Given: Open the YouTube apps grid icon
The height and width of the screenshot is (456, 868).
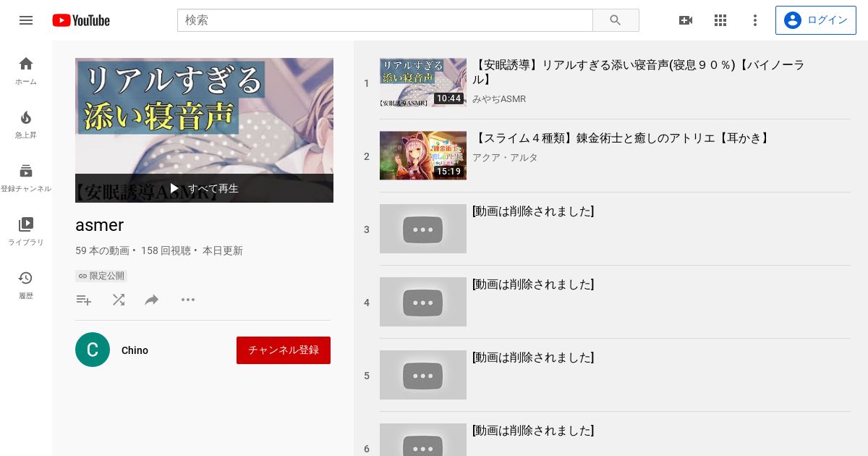Looking at the screenshot, I should coord(720,20).
